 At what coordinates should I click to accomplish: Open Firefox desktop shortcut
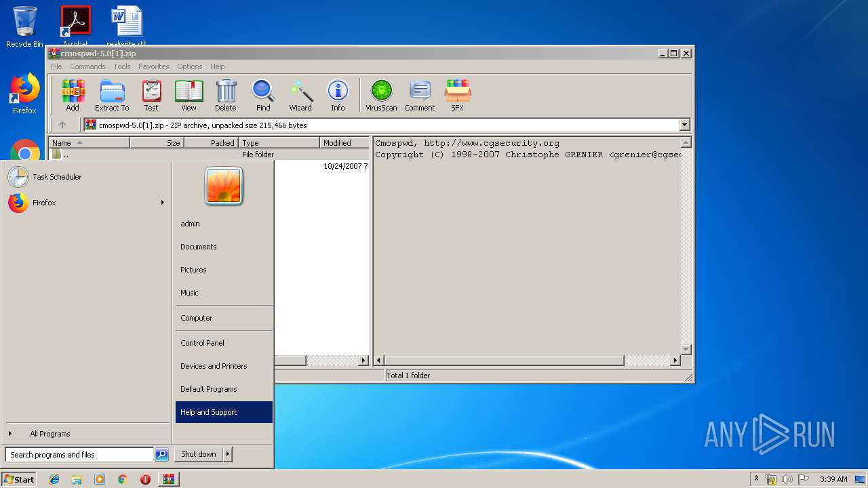(24, 94)
